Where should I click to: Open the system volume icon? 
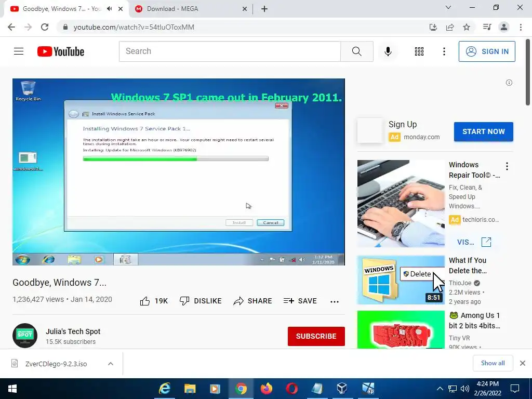(x=465, y=389)
